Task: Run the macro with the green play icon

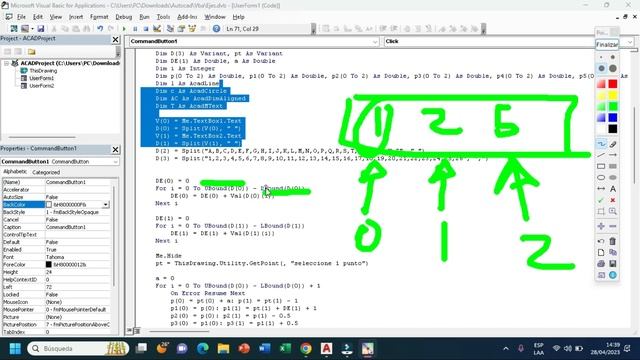Action: (x=124, y=29)
